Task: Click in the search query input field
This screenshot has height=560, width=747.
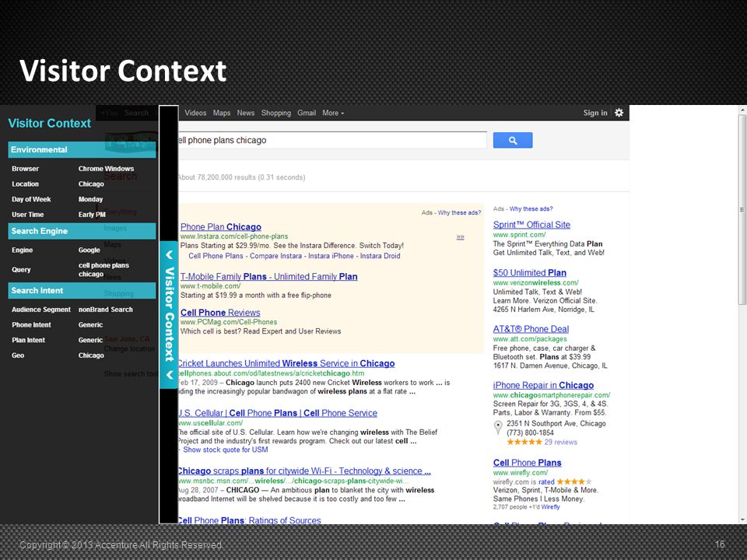Action: 331,141
